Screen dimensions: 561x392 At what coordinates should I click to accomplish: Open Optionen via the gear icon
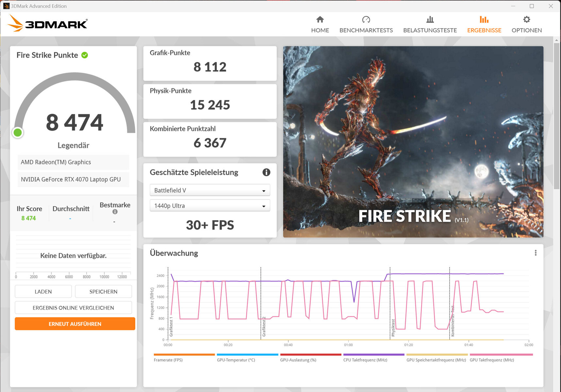[x=526, y=20]
